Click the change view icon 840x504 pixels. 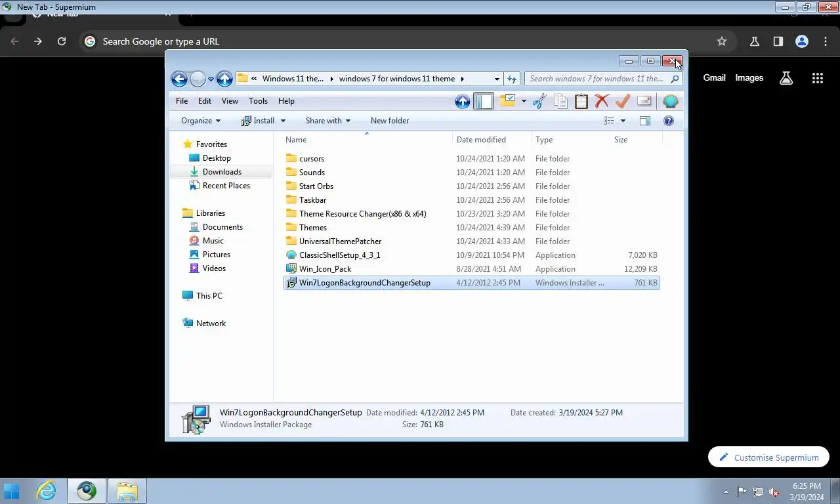(x=609, y=121)
